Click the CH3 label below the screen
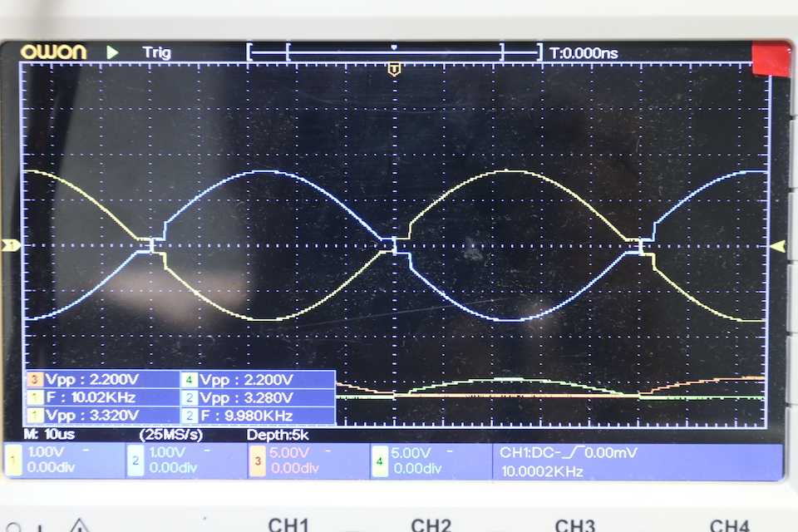This screenshot has width=798, height=532. [x=575, y=525]
